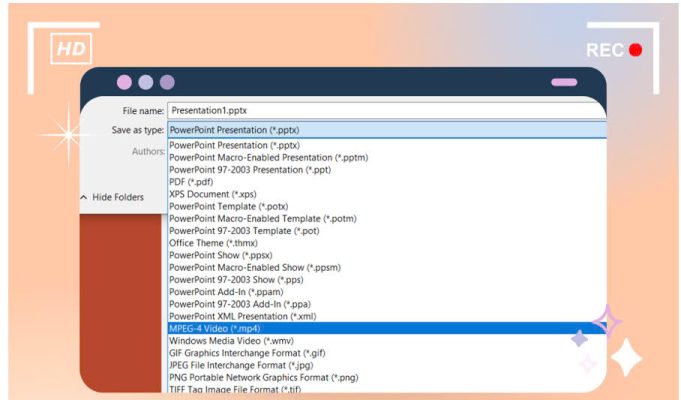Select PowerPoint Macro-Enabled Show (*.ppsm)
This screenshot has height=400, width=681.
[x=387, y=267]
